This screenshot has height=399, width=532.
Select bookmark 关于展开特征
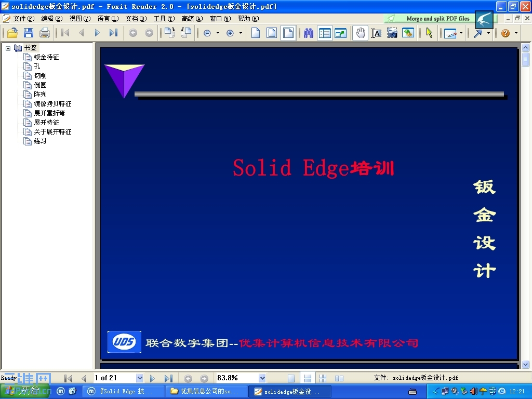52,131
